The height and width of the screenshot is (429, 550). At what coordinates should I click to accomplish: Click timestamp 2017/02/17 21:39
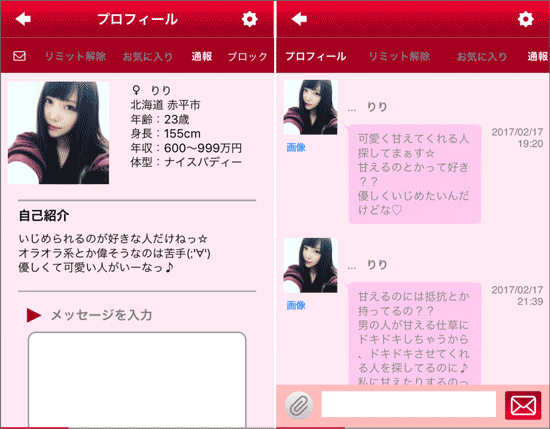click(517, 295)
